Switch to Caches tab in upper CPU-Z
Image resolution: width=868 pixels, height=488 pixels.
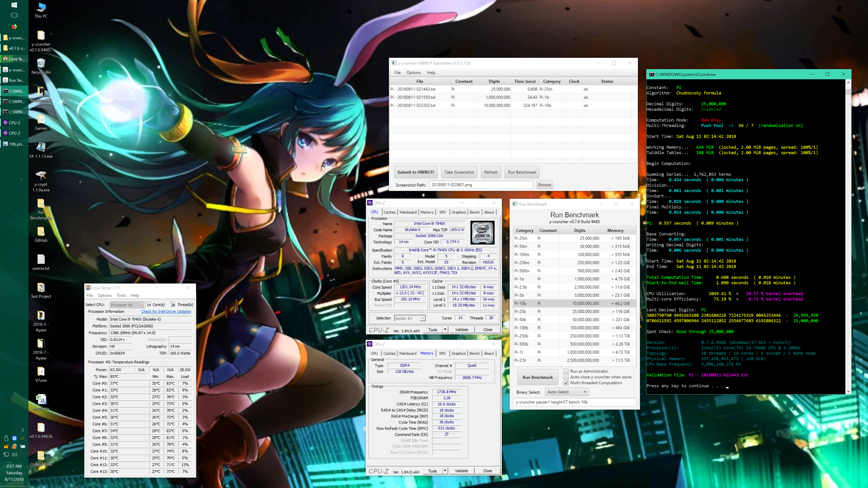(x=389, y=212)
